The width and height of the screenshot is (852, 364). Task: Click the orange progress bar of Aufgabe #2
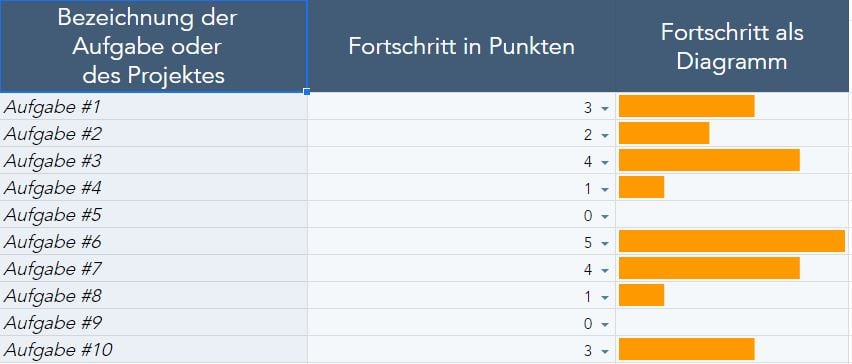(664, 133)
